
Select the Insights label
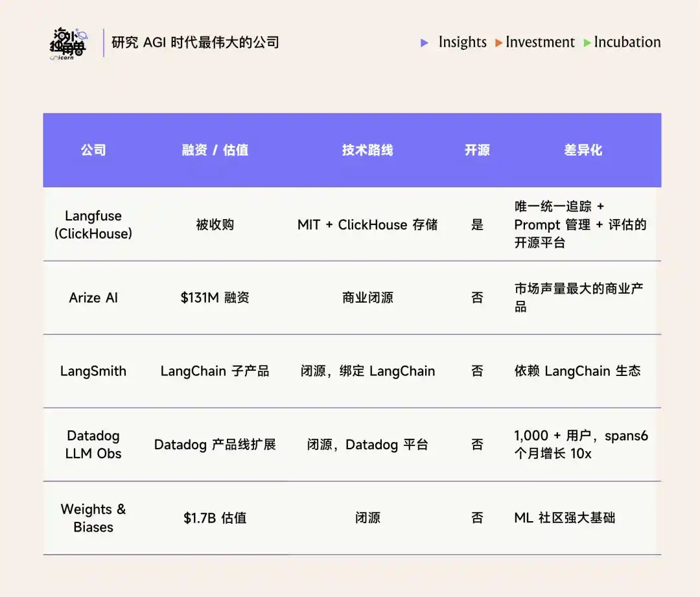(x=463, y=42)
